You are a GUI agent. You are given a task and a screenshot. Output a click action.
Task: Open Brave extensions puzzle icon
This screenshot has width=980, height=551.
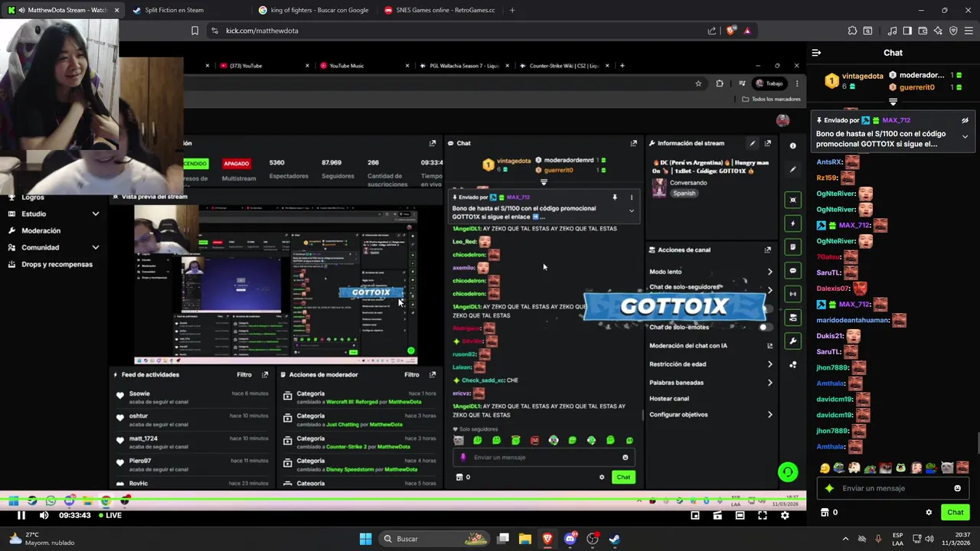coord(852,31)
